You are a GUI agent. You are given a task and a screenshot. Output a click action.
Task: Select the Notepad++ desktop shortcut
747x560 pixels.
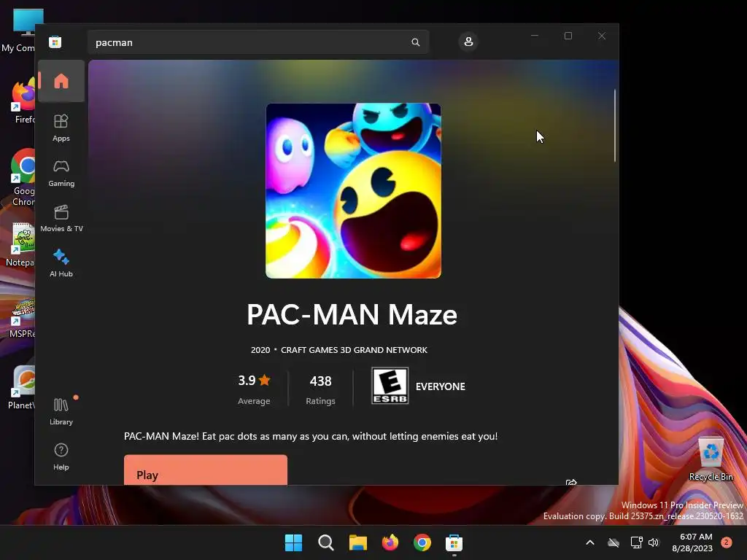pyautogui.click(x=21, y=244)
